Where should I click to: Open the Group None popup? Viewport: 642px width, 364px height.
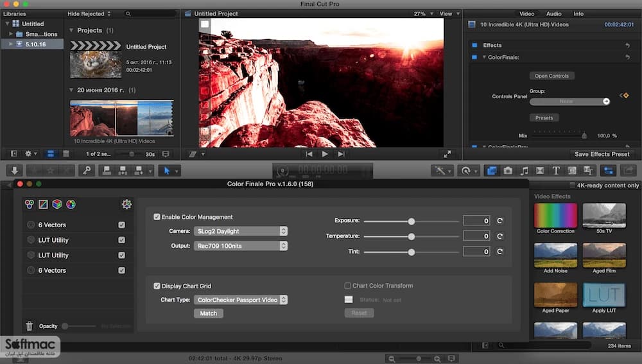point(569,101)
